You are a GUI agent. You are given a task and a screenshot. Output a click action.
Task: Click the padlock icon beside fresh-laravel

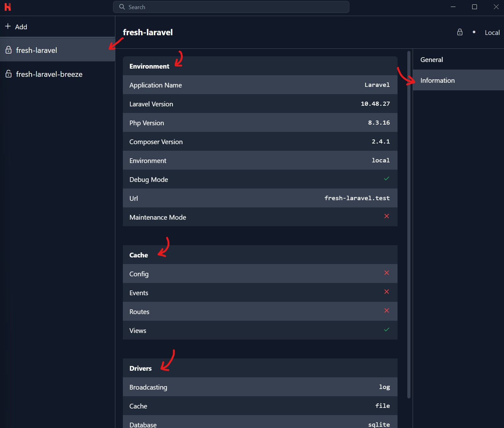9,50
